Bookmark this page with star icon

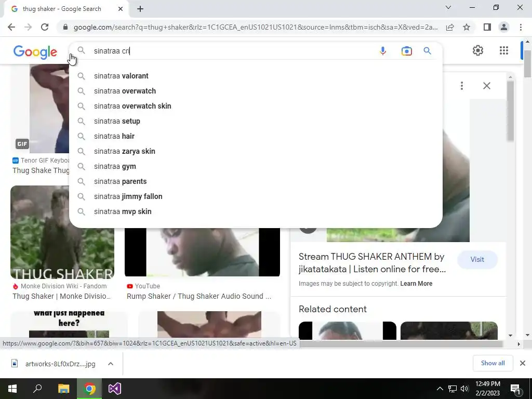pos(467,27)
